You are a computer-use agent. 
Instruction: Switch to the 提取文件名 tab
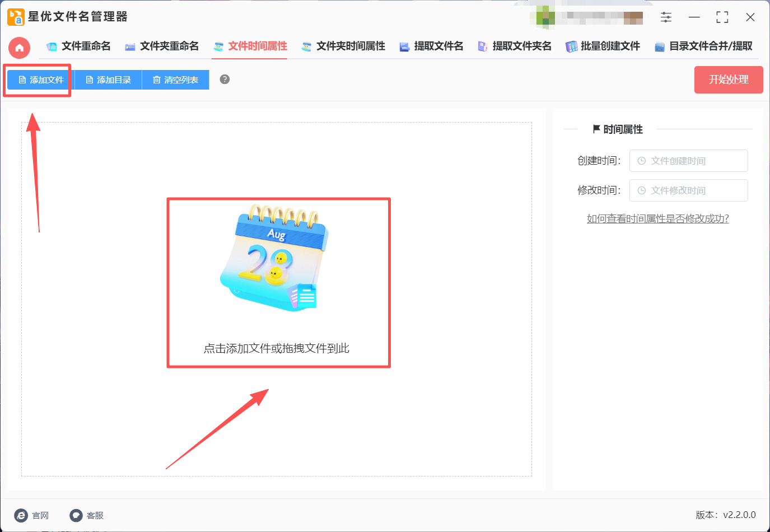pos(431,46)
